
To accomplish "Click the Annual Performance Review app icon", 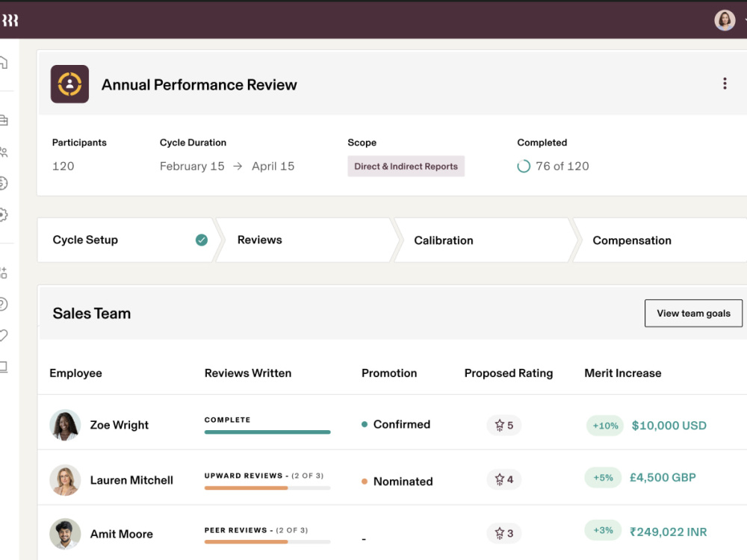I will click(69, 84).
